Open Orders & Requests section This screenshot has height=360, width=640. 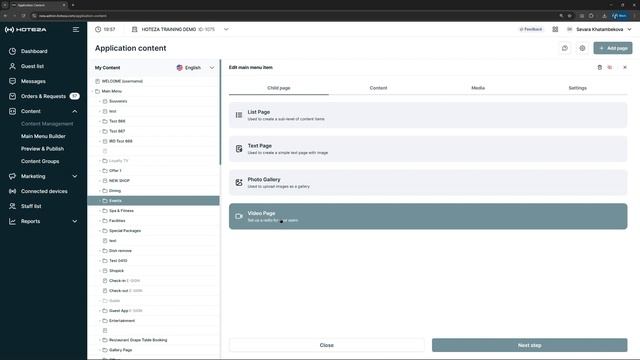tap(43, 96)
